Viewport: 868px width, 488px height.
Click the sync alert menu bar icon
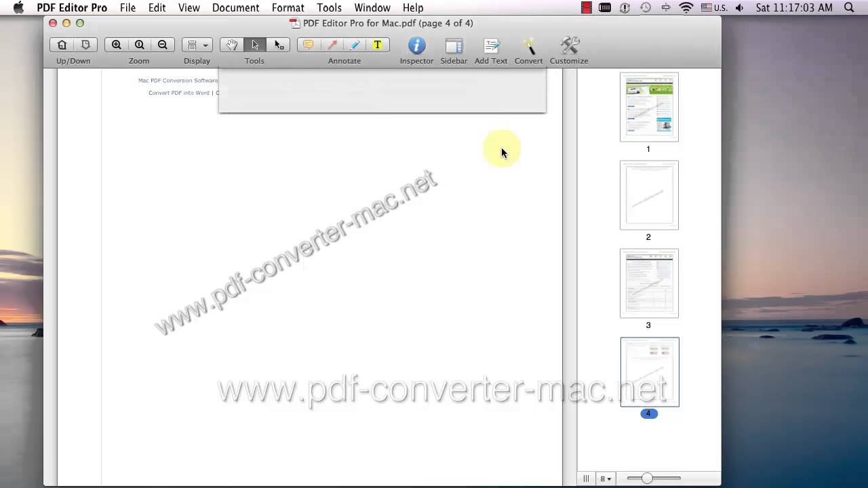[625, 7]
